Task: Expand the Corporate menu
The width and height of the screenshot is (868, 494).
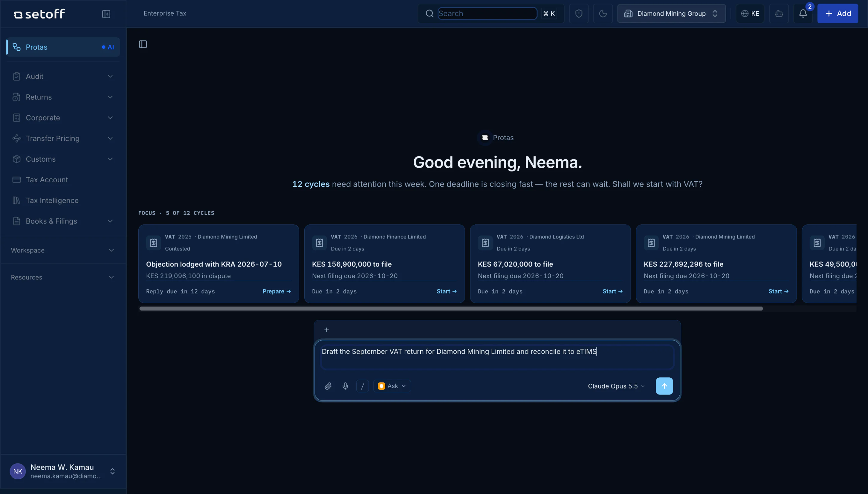Action: 63,118
